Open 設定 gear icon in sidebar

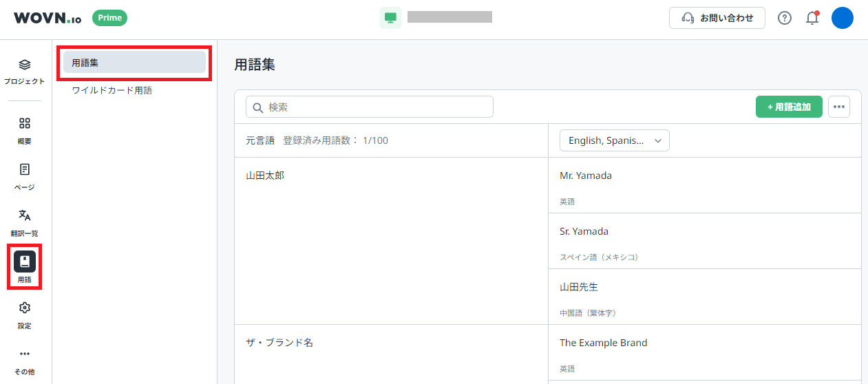(x=25, y=308)
